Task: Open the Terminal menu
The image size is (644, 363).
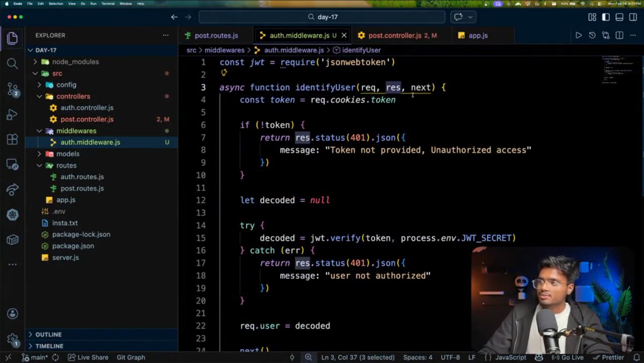Action: (107, 4)
